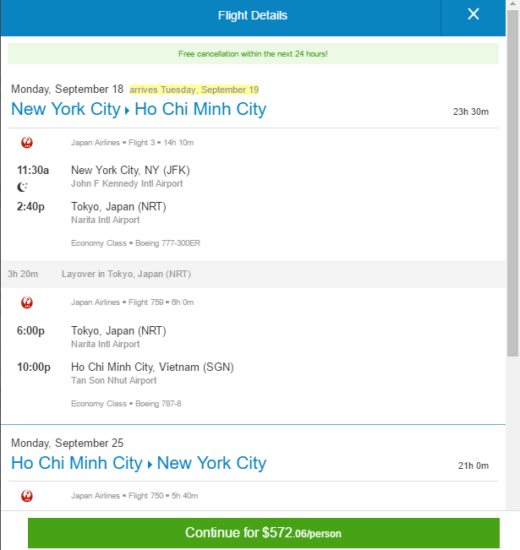
Task: Click the 11:30a JFK departure entry
Action: tap(104, 176)
